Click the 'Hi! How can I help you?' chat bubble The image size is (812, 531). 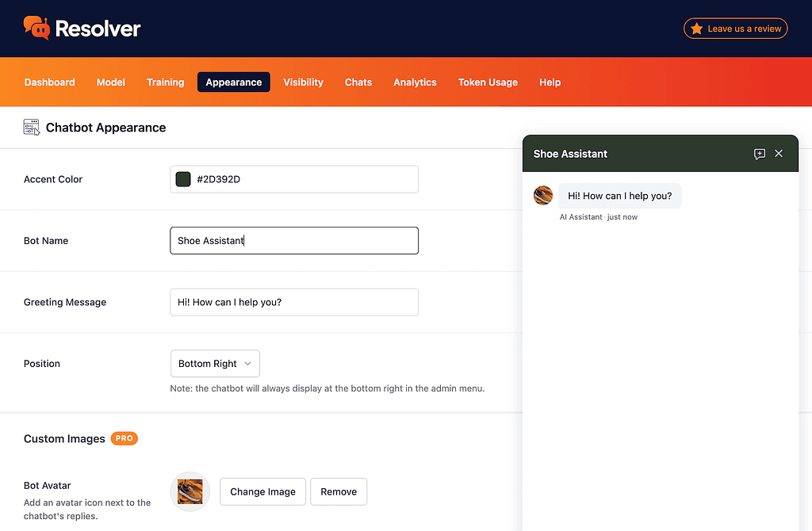[x=620, y=196]
